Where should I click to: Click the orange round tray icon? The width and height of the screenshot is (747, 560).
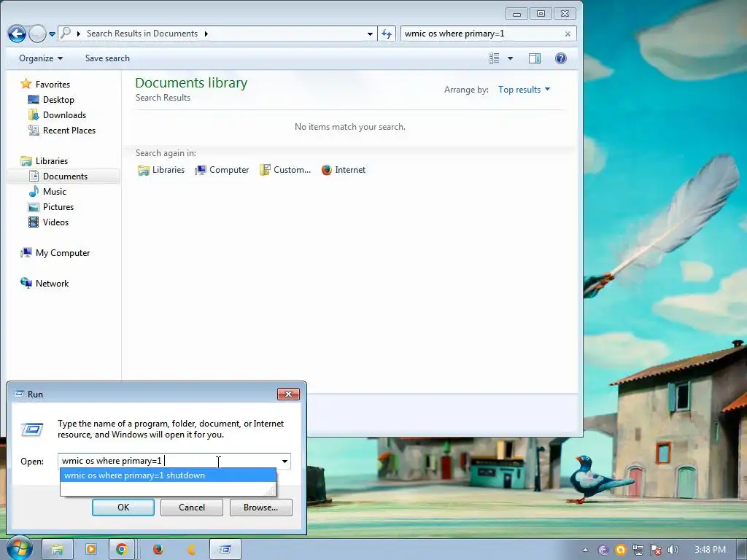(620, 550)
